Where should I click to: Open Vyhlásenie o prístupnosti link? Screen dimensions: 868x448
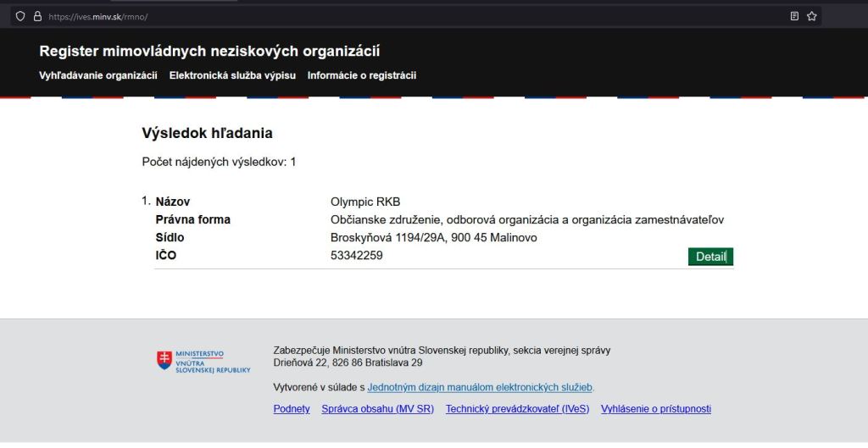[655, 409]
